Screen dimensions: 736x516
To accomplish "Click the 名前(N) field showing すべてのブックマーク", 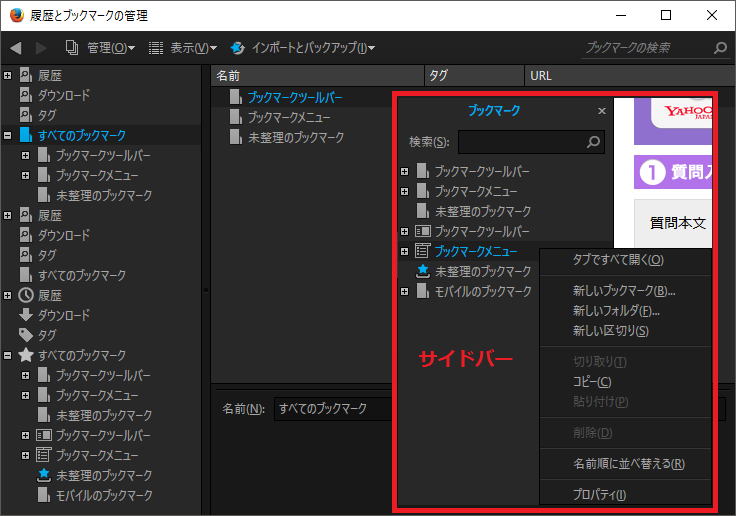I will [x=333, y=408].
